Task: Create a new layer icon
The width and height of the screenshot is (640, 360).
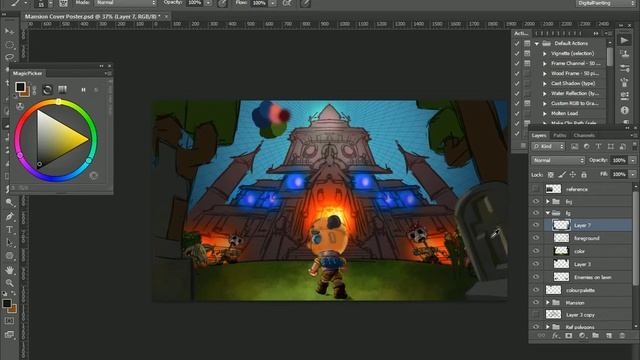Action: [609, 336]
